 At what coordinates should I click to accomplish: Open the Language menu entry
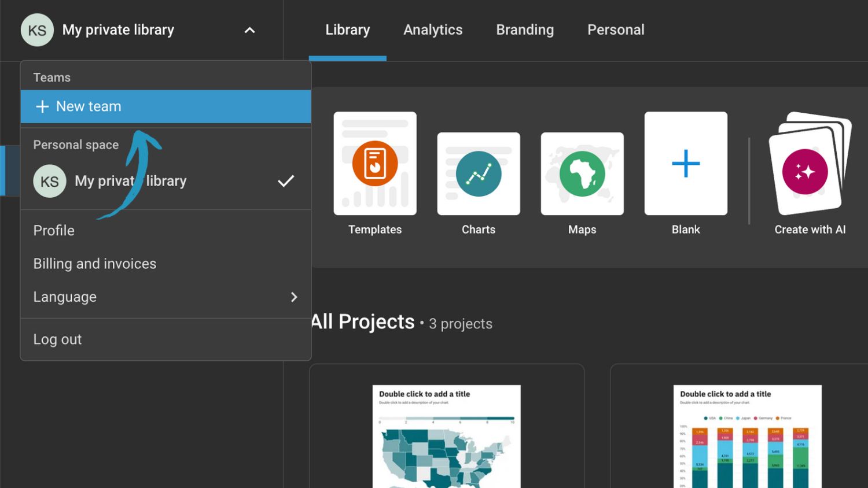pyautogui.click(x=65, y=297)
